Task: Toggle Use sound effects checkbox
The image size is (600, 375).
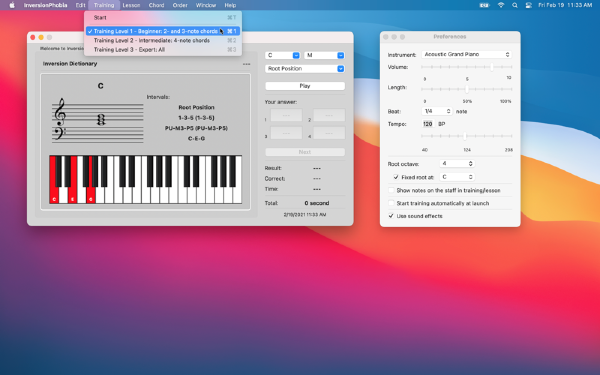Action: (x=391, y=216)
